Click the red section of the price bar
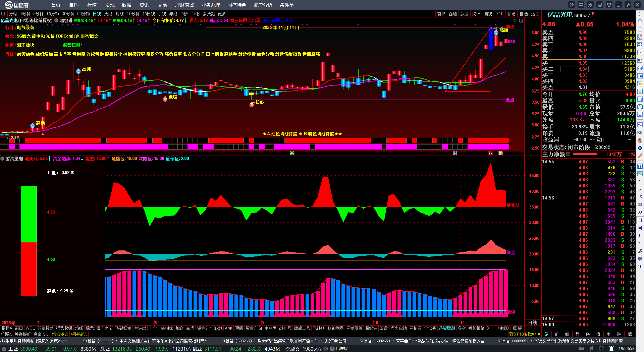Viewport: 644px width, 352px height. click(29, 269)
